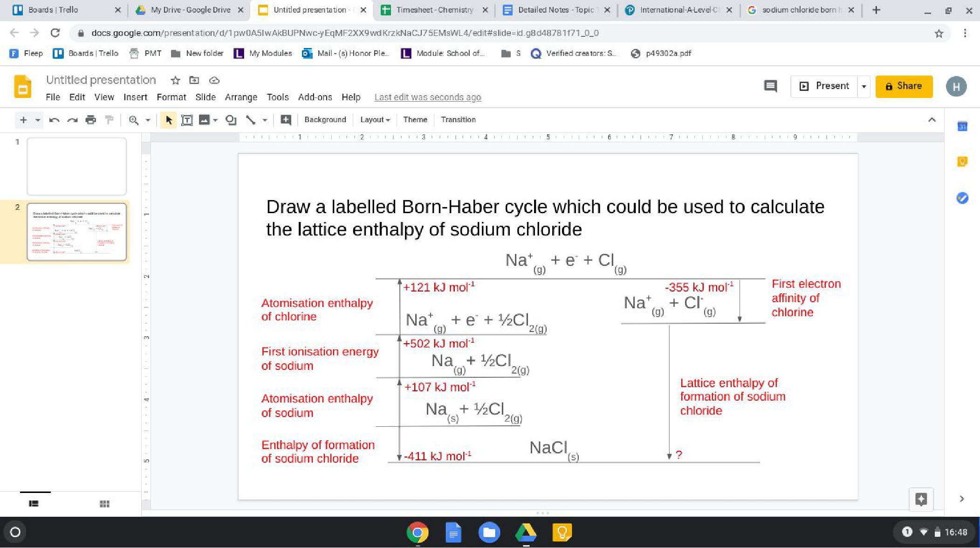Open the Arrange menu
The image size is (980, 548).
[241, 97]
